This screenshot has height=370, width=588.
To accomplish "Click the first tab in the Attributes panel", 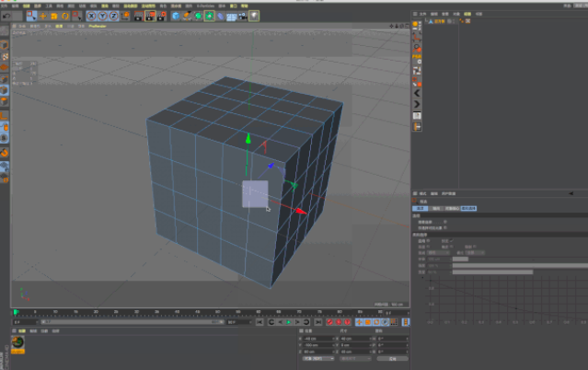I will point(420,208).
